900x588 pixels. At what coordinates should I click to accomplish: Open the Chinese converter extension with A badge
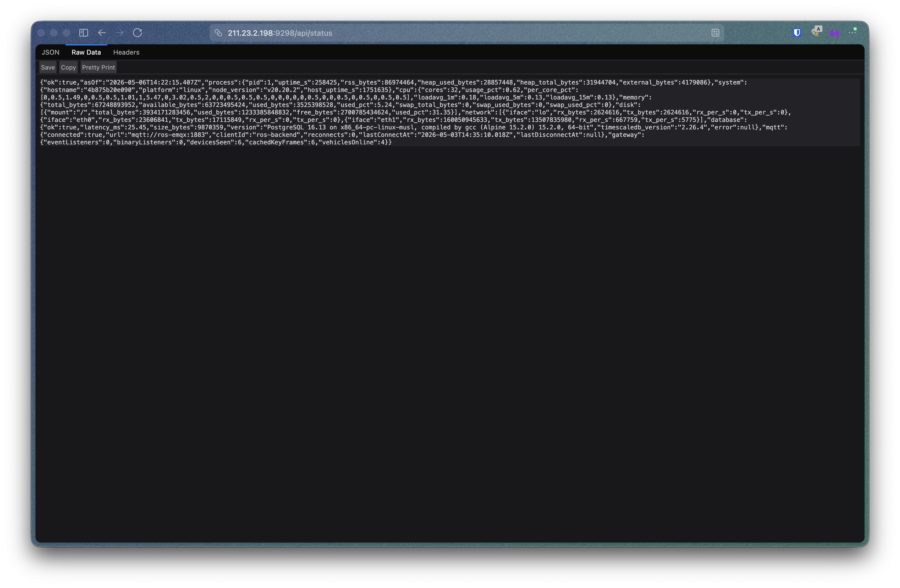tap(816, 32)
